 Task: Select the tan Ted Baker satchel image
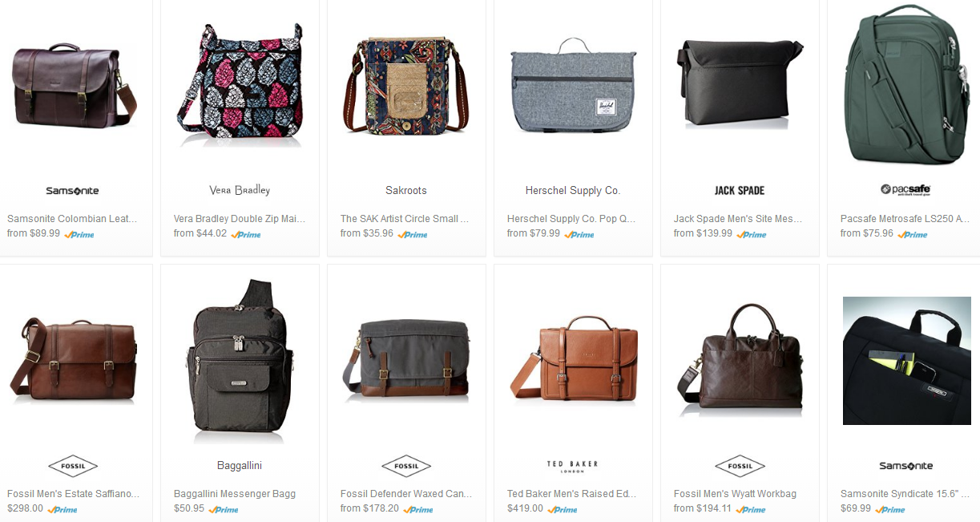574,358
